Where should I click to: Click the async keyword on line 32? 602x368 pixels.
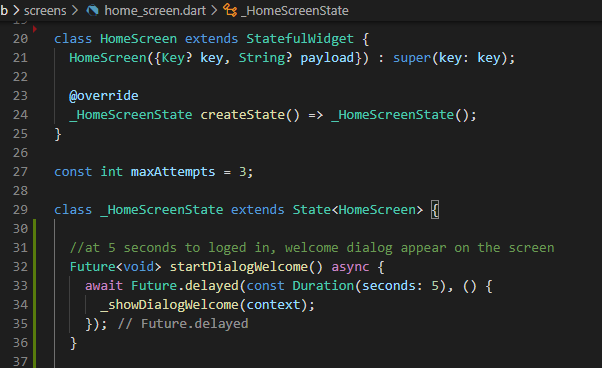coord(350,267)
